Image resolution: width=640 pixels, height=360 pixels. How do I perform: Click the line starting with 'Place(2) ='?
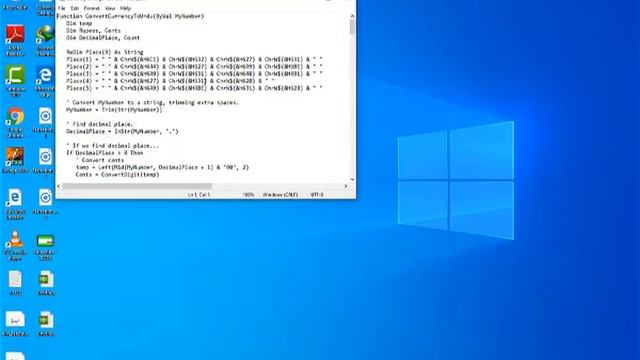tap(194, 67)
